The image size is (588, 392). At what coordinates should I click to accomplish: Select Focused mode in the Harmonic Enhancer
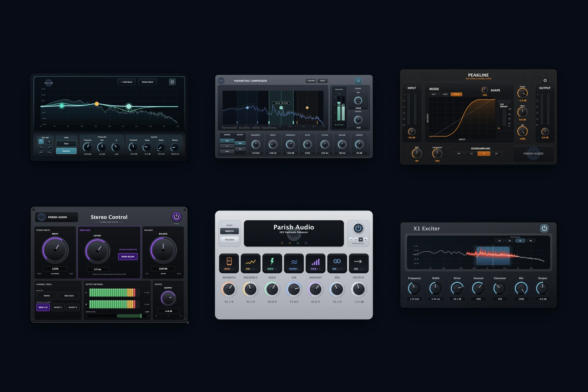229,240
